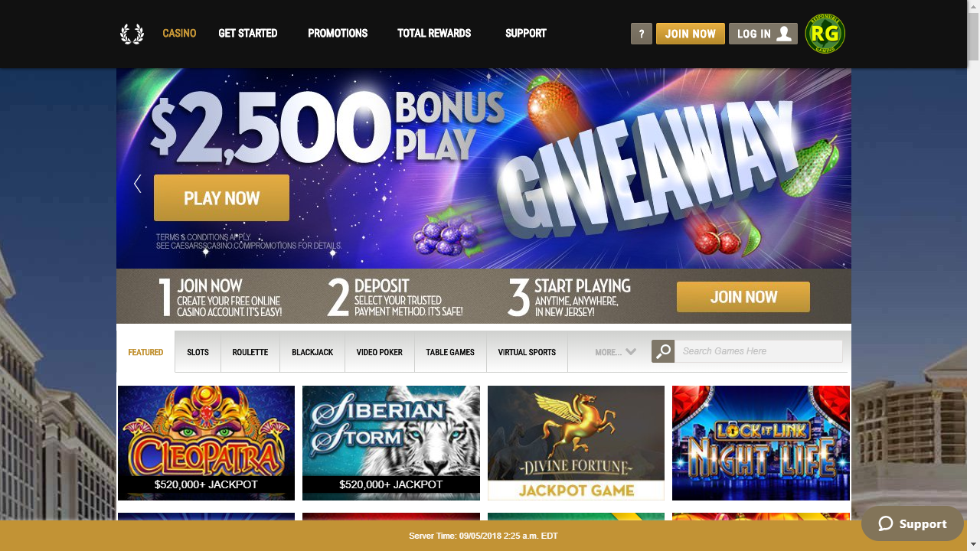
Task: Open the Cleopatra game thumbnail
Action: pyautogui.click(x=207, y=443)
